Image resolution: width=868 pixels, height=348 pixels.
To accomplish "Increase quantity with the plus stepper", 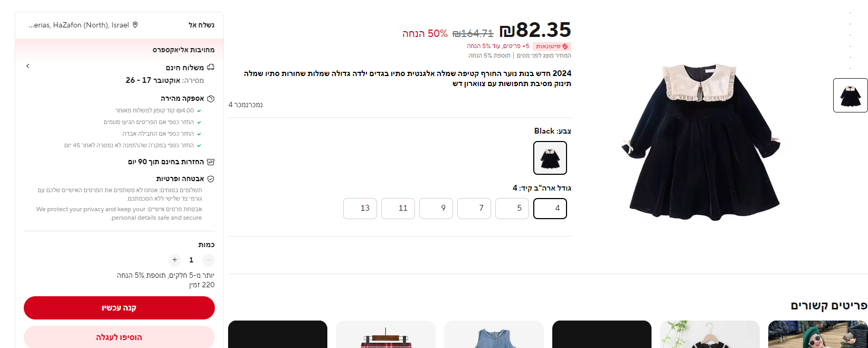I will tap(175, 260).
